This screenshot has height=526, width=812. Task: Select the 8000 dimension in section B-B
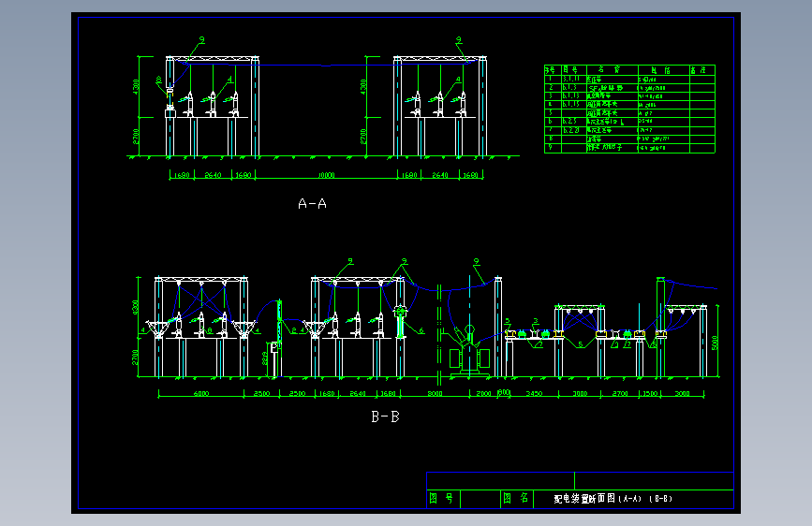435,394
